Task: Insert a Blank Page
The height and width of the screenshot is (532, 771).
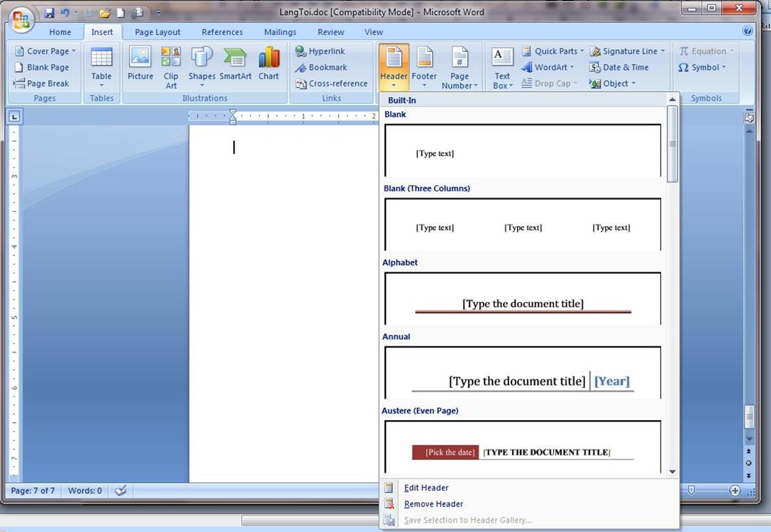Action: click(x=42, y=67)
